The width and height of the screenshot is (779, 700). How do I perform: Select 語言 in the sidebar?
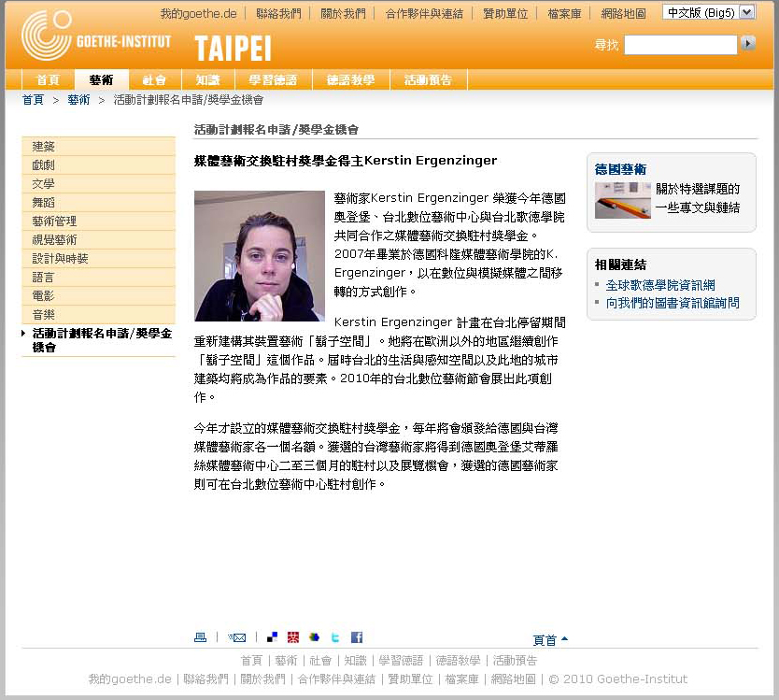(x=98, y=277)
